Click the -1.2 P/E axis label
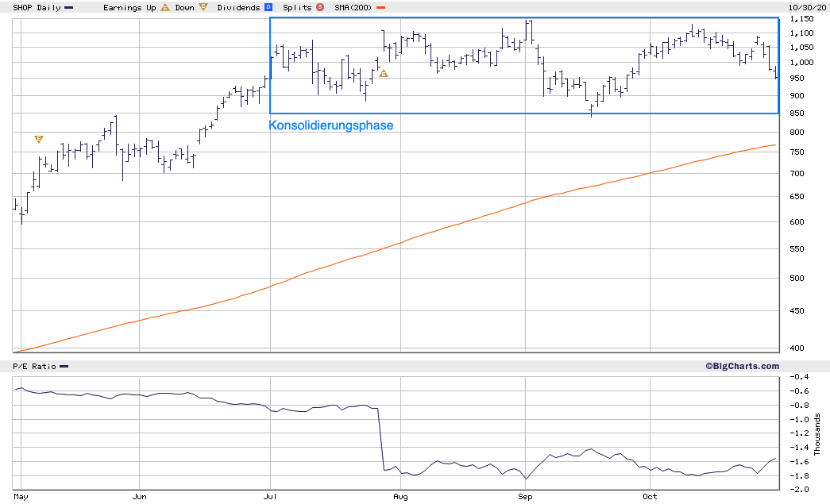Screen dimensions: 830x504 click(x=799, y=433)
